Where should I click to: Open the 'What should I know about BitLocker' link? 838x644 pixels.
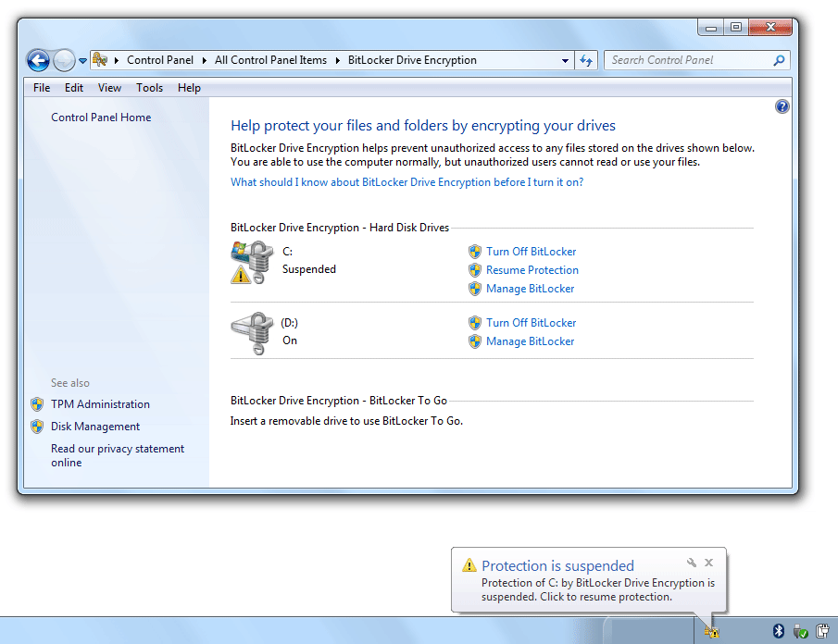(406, 182)
